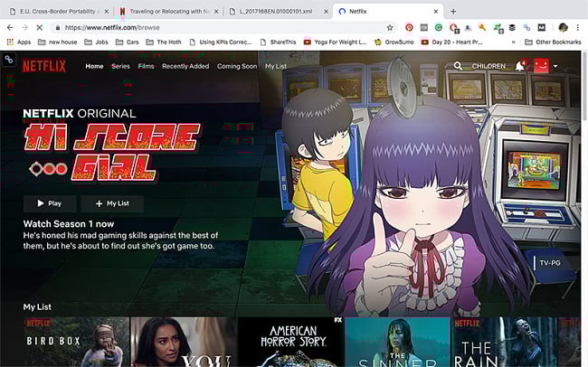588x367 pixels.
Task: Click the black M extension icon
Action: (542, 27)
